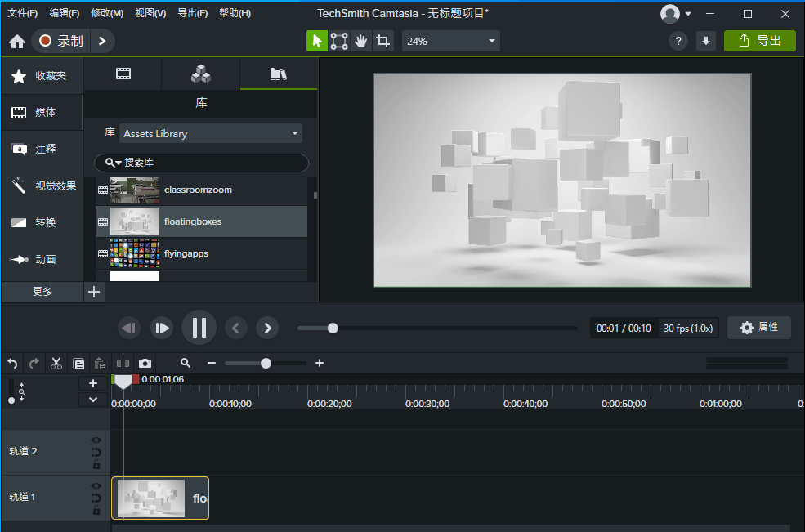Open the 修改(M) menu
The width and height of the screenshot is (805, 532).
[107, 13]
